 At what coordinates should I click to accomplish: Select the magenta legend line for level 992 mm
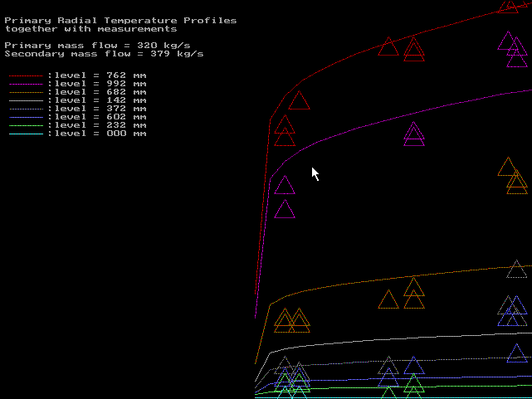pyautogui.click(x=26, y=84)
